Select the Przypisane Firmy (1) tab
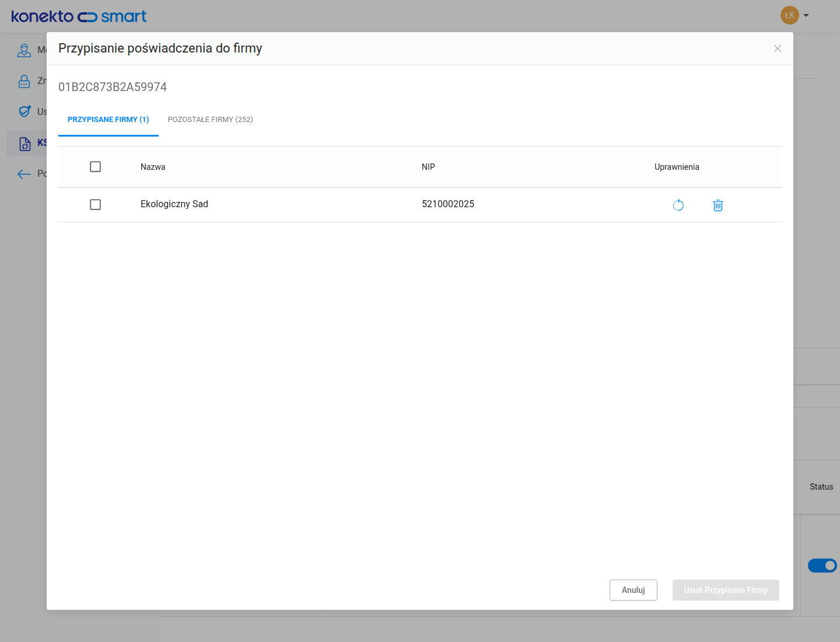 (108, 120)
